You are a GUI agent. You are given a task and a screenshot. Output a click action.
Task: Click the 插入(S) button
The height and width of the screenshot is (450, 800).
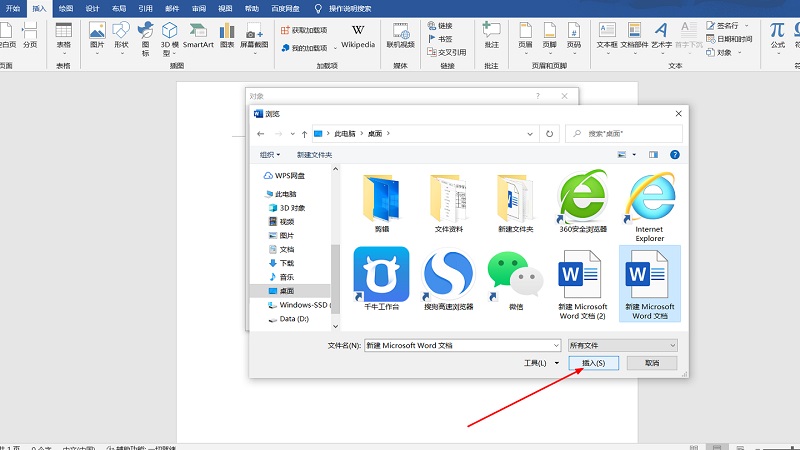click(x=593, y=363)
